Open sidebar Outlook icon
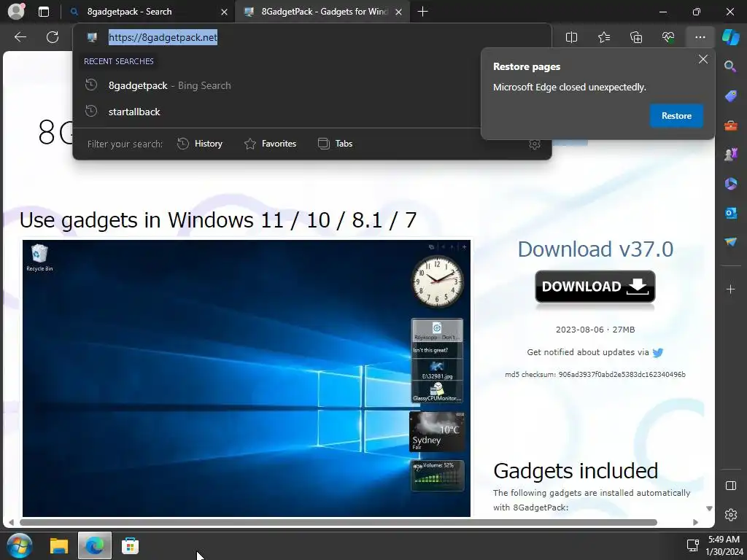Image resolution: width=747 pixels, height=560 pixels. [730, 213]
